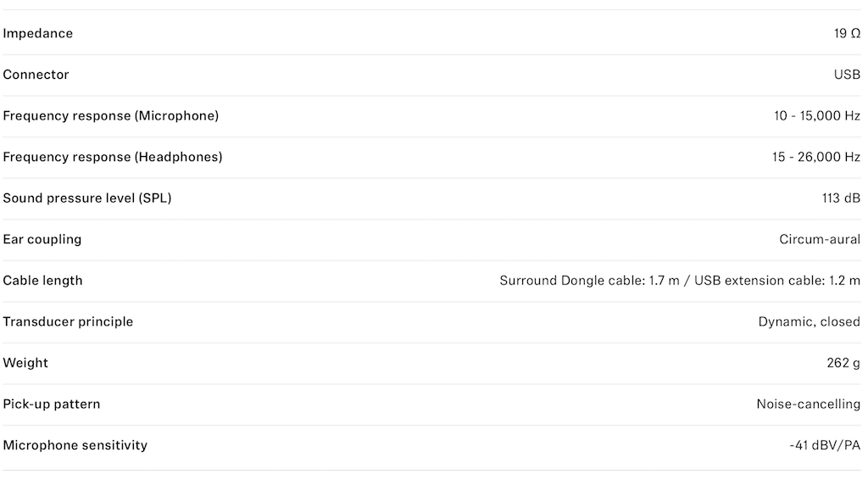The image size is (868, 480).
Task: Select the 19 Ω impedance value
Action: click(847, 34)
